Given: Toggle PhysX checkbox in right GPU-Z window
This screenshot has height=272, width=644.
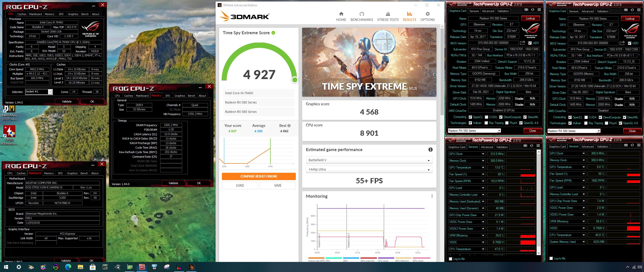Looking at the screenshot, I should point(607,123).
